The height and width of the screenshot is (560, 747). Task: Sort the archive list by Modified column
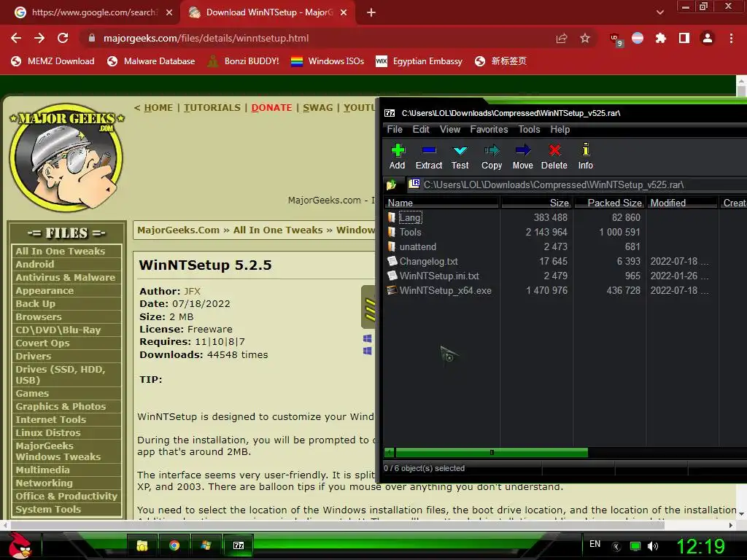pos(682,203)
